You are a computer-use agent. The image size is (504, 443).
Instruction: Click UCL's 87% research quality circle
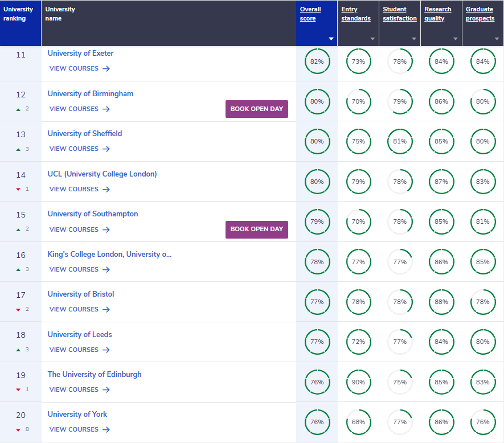pyautogui.click(x=441, y=182)
